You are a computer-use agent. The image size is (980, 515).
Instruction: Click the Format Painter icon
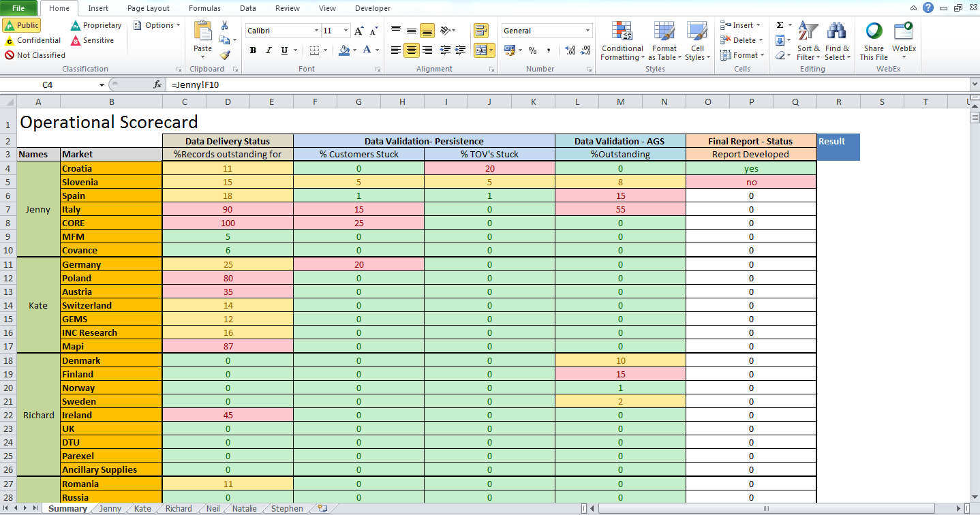[x=225, y=54]
